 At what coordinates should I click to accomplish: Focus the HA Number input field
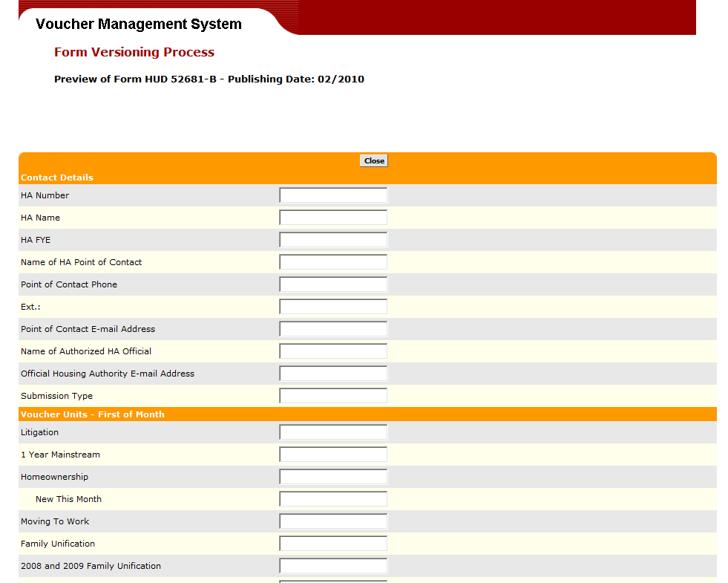(x=333, y=195)
